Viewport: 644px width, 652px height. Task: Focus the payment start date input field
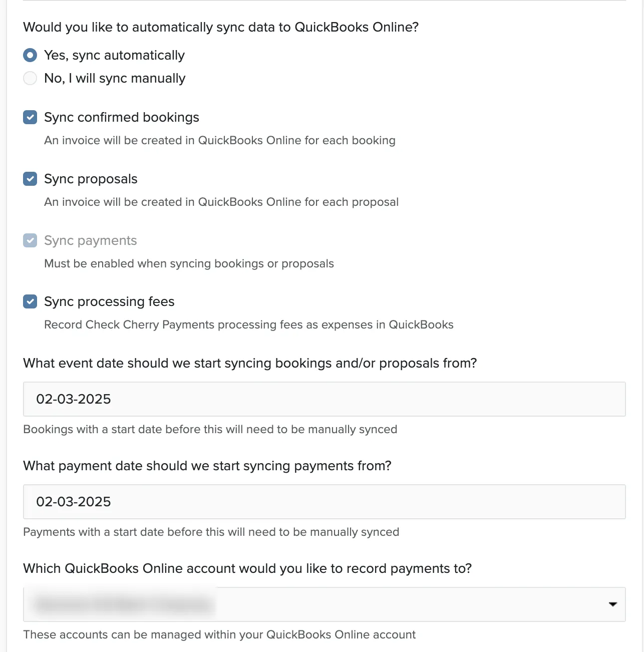pos(325,502)
